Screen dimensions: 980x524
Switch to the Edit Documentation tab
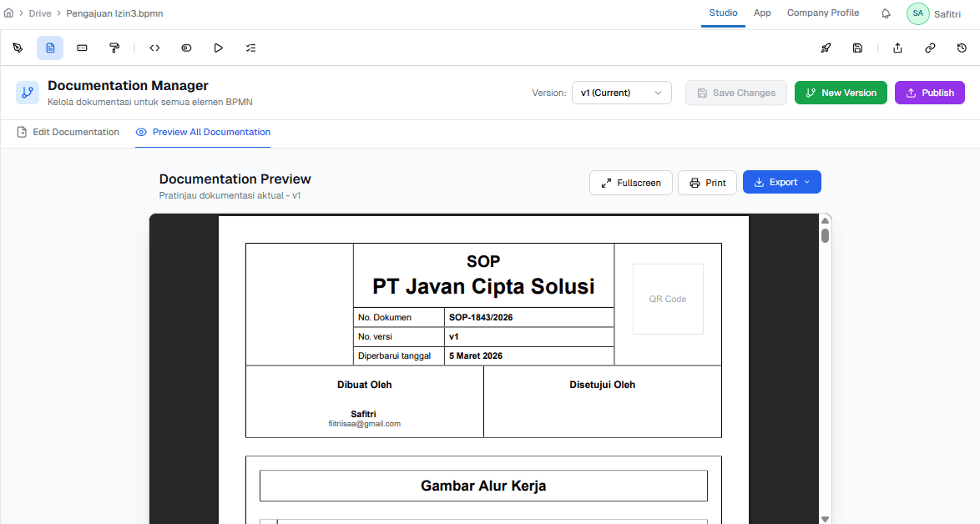pyautogui.click(x=75, y=132)
